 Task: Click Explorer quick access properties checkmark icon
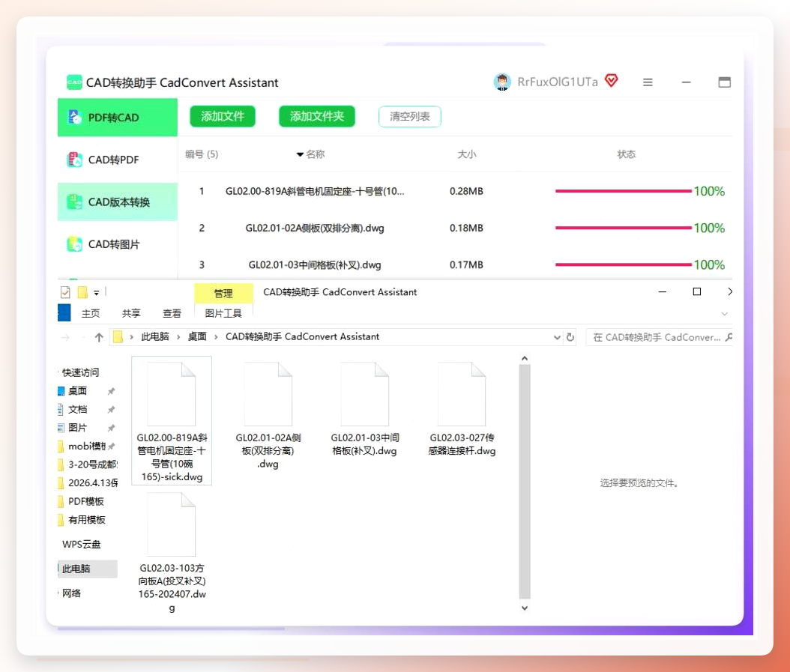pos(65,292)
